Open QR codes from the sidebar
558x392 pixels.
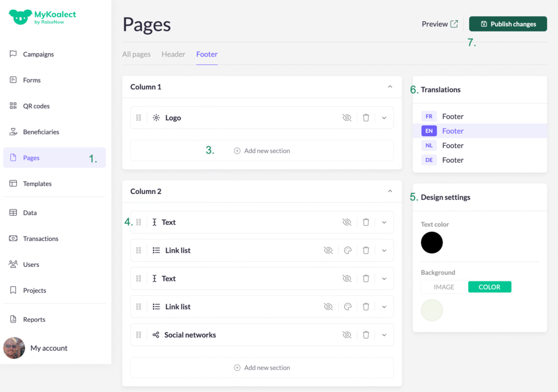[36, 106]
